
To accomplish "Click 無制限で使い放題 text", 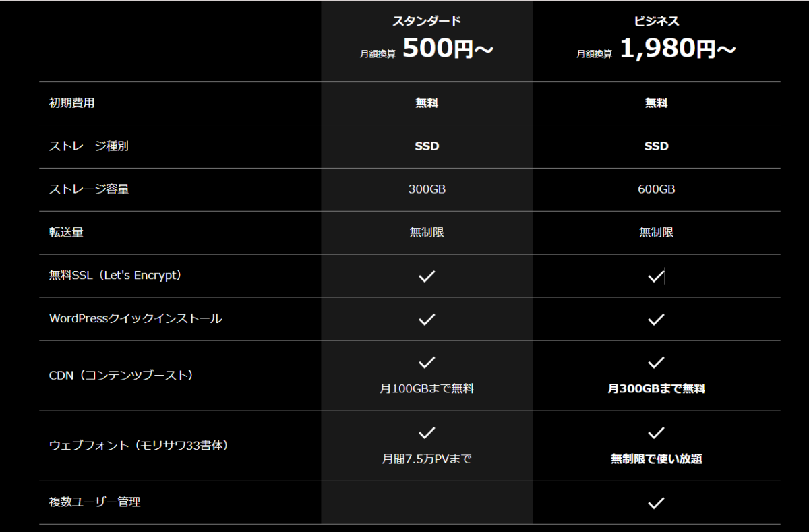I will (x=656, y=459).
